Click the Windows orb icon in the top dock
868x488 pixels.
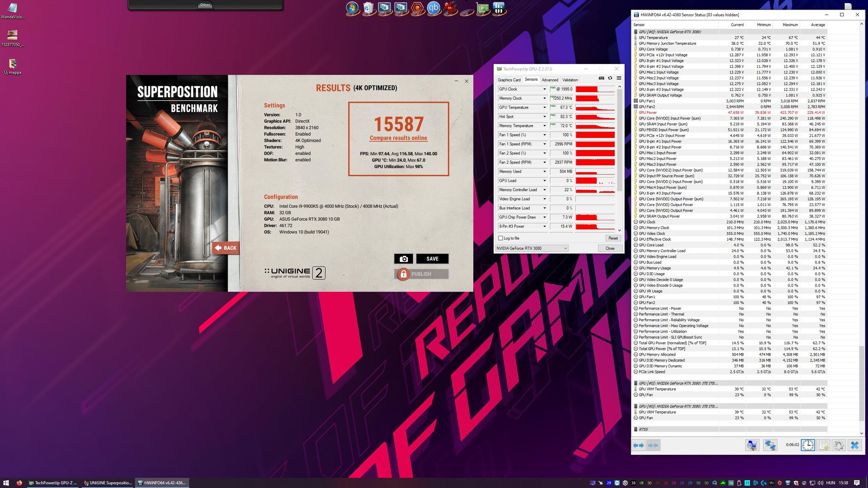(352, 8)
